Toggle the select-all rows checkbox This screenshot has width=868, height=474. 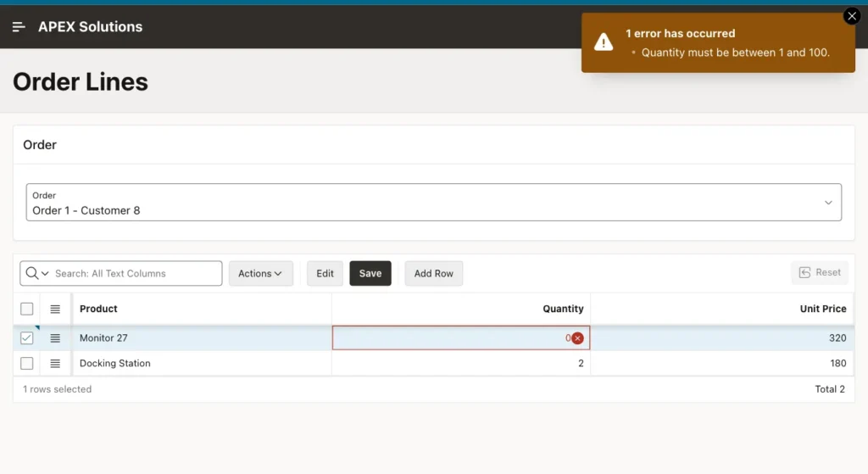coord(26,309)
